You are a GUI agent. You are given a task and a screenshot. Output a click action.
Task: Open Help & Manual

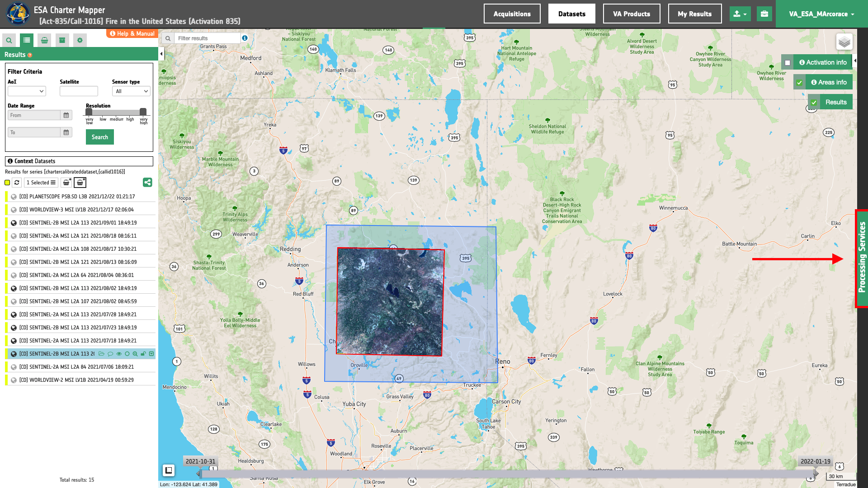(x=132, y=34)
